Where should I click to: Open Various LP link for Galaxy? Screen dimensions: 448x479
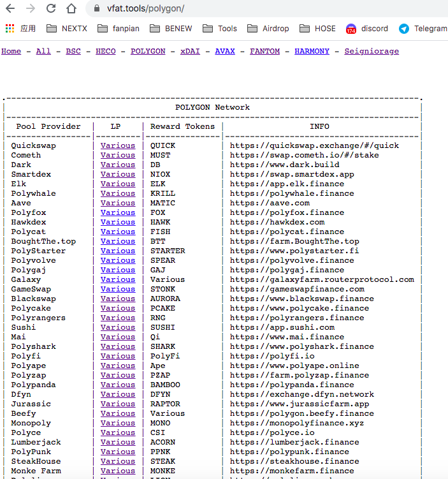point(118,279)
